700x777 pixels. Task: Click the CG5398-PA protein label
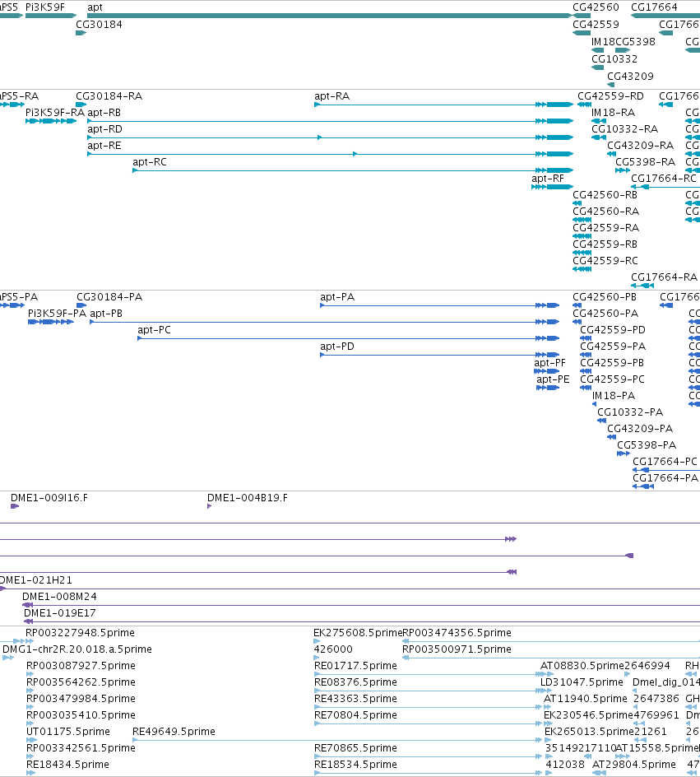(x=647, y=444)
